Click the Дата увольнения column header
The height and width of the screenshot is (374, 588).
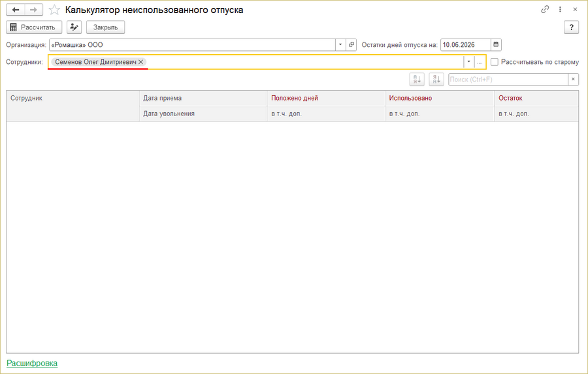click(x=203, y=114)
